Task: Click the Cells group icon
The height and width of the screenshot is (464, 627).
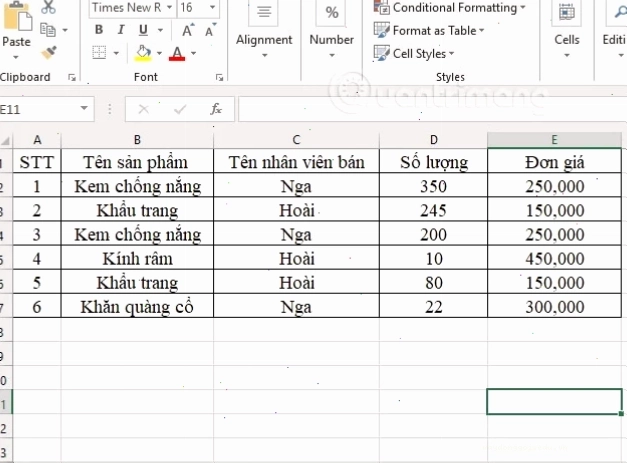Action: tap(567, 12)
